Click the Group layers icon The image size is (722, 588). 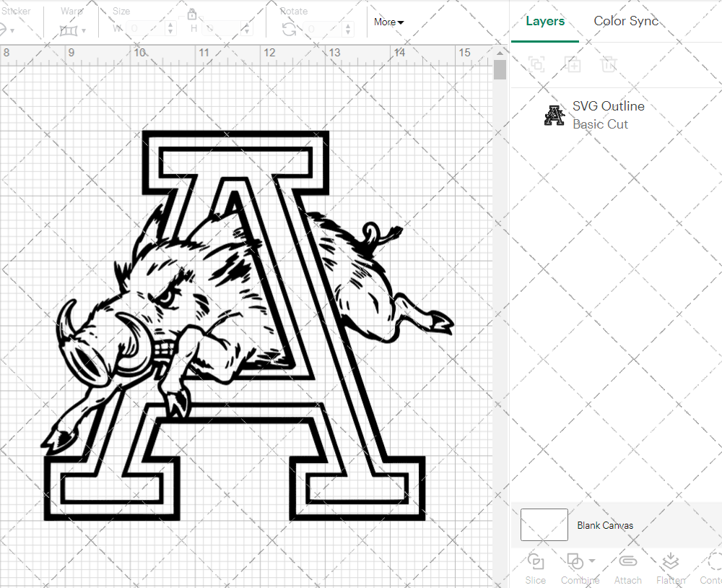pyautogui.click(x=536, y=64)
